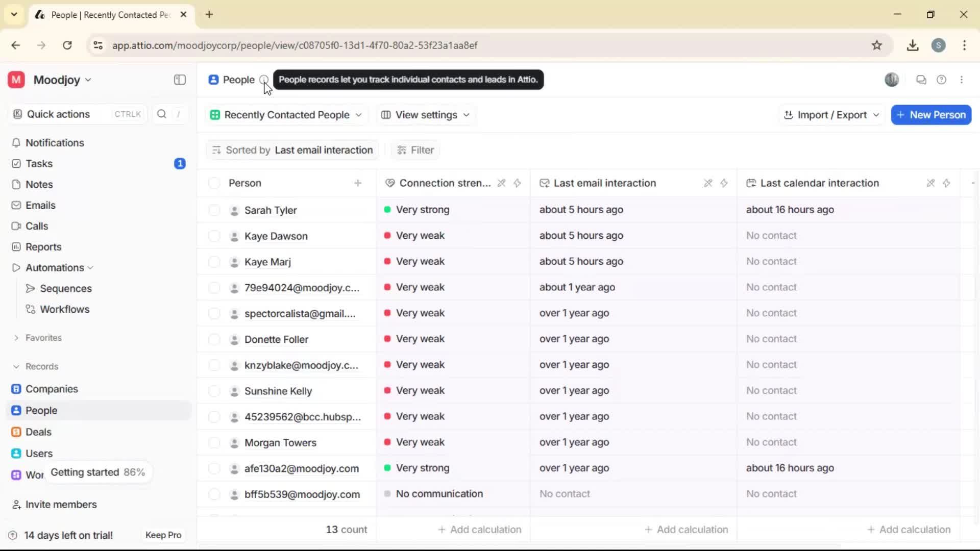Click the Keep Pro link
Image resolution: width=980 pixels, height=551 pixels.
coord(163,535)
